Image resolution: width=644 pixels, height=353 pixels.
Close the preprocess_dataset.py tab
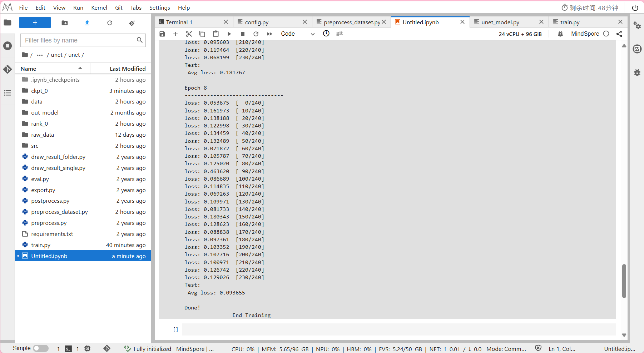(x=384, y=22)
